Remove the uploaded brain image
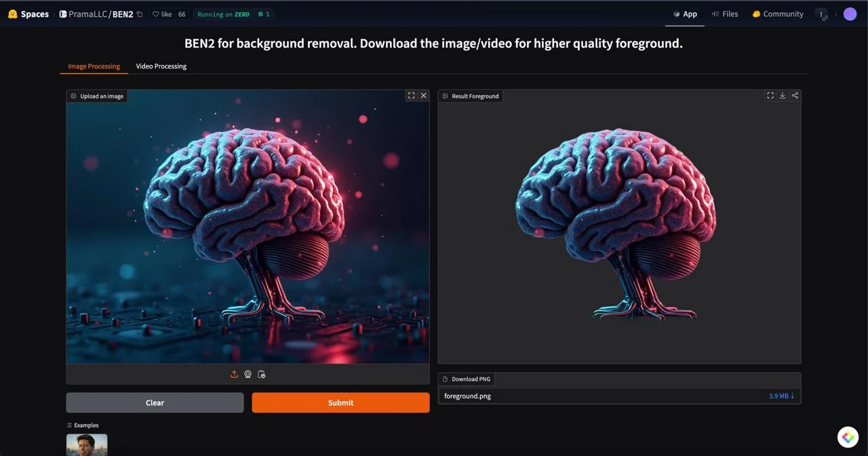The image size is (868, 456). [424, 96]
